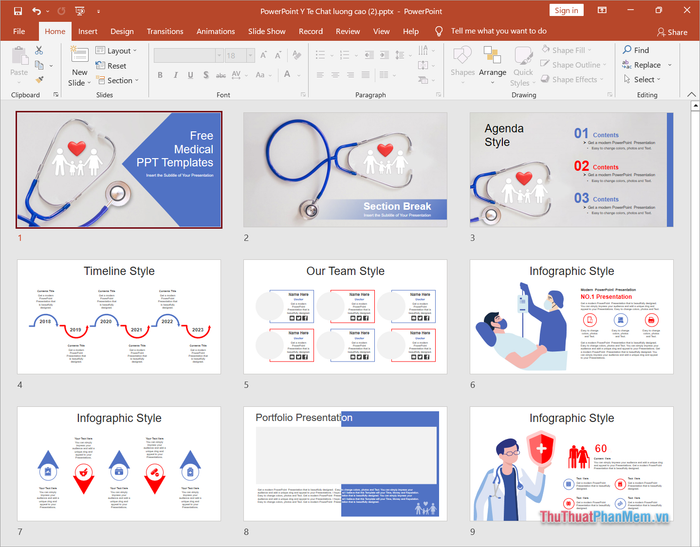Switch to the Animations tab

215,31
